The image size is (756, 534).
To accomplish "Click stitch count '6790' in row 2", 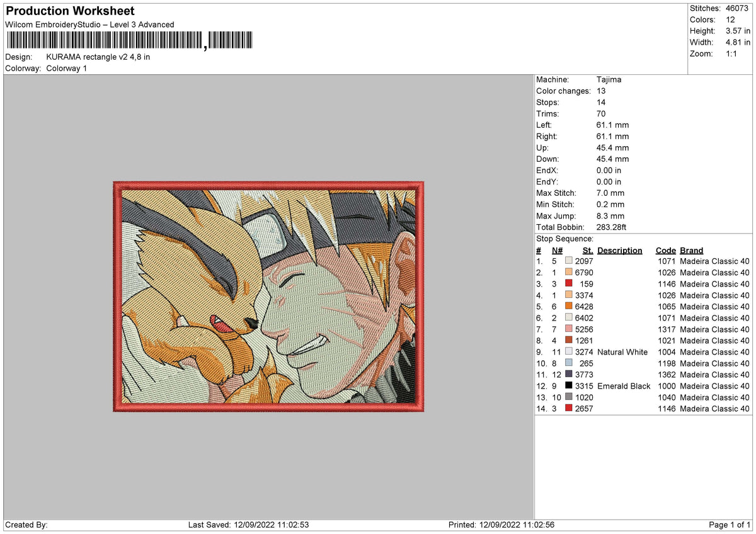I will tap(584, 273).
